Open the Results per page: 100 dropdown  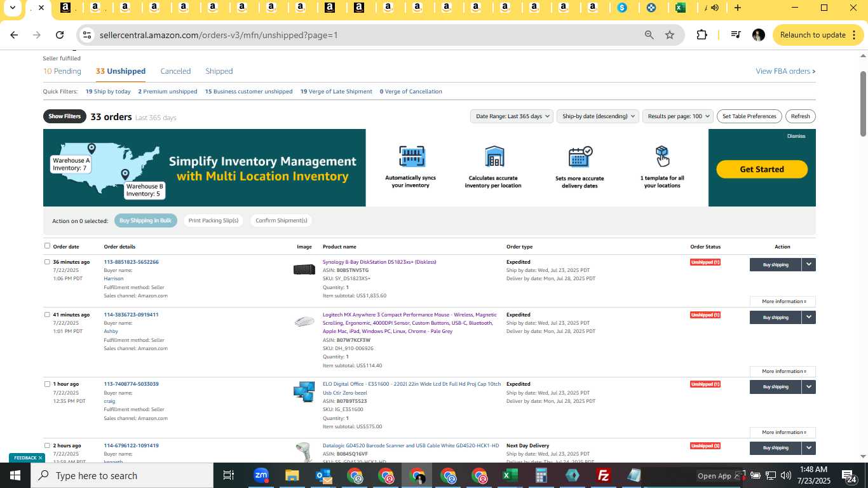tap(677, 116)
